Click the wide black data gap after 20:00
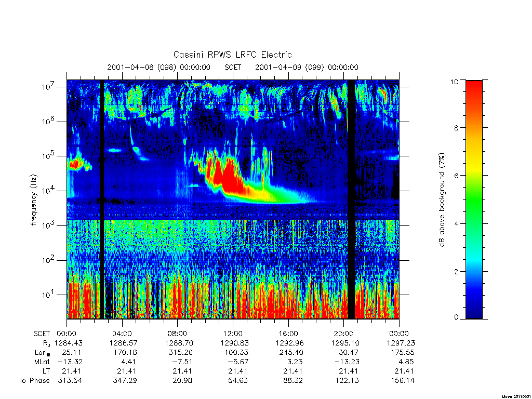The image size is (532, 399). [x=351, y=199]
